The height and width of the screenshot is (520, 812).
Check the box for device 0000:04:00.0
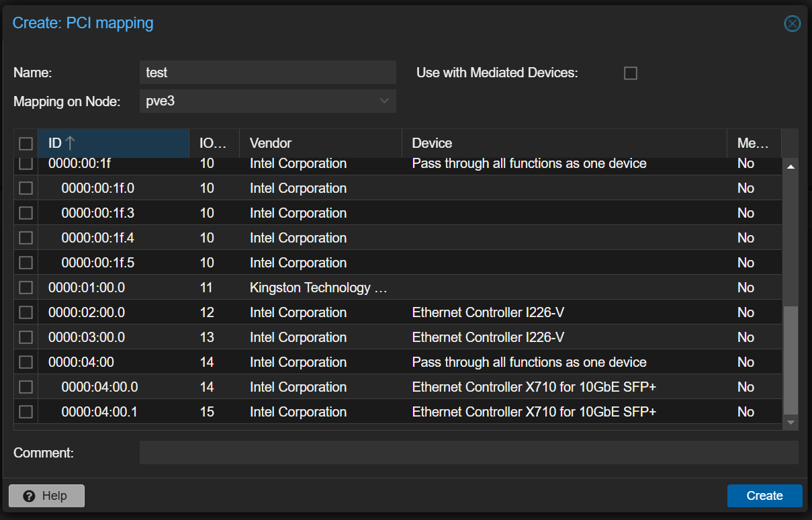(x=26, y=387)
